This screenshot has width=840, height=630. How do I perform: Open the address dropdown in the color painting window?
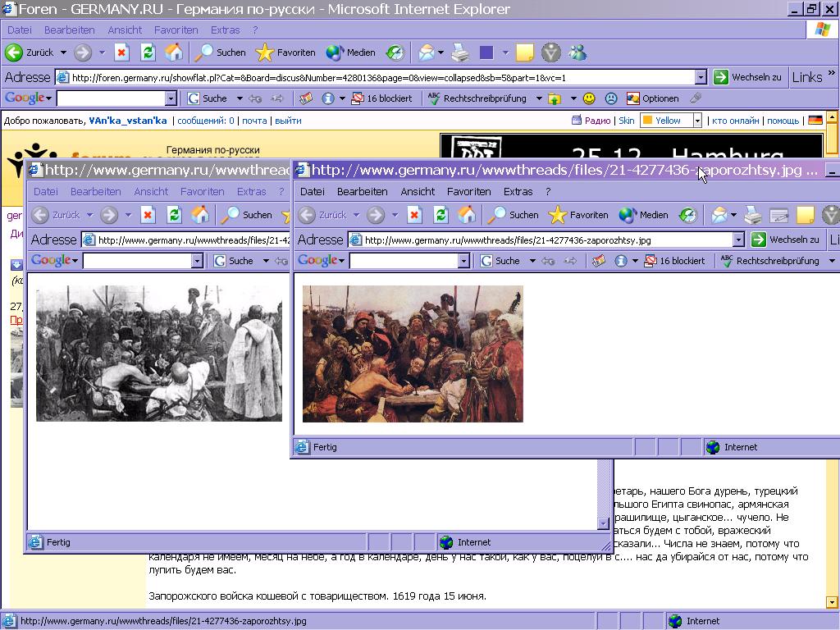coord(738,240)
